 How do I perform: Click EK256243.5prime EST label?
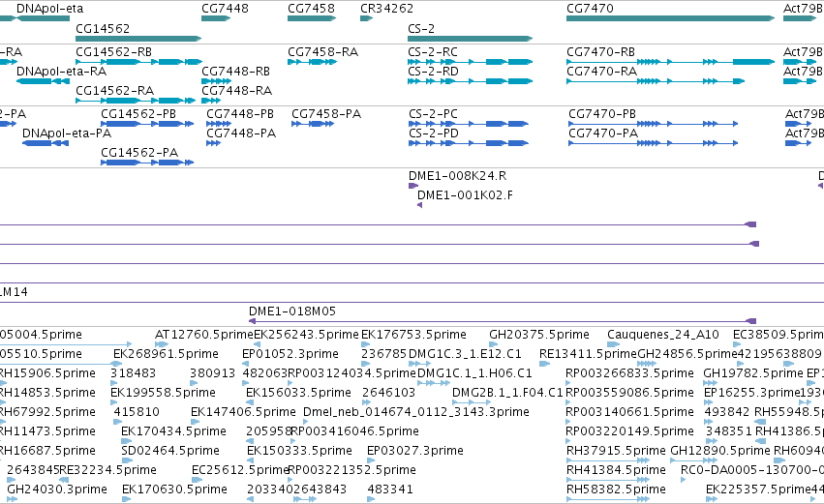tap(306, 335)
